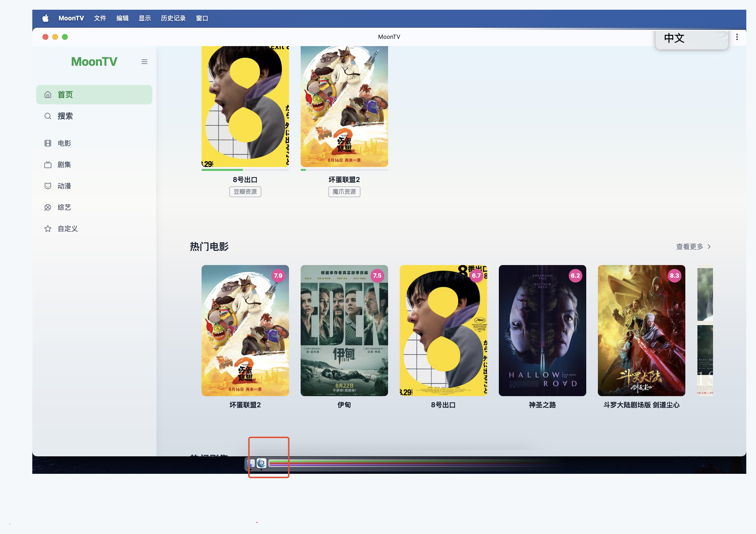Viewport: 756px width, 534px height.
Task: Open 搜索 from the sidebar
Action: pos(94,116)
